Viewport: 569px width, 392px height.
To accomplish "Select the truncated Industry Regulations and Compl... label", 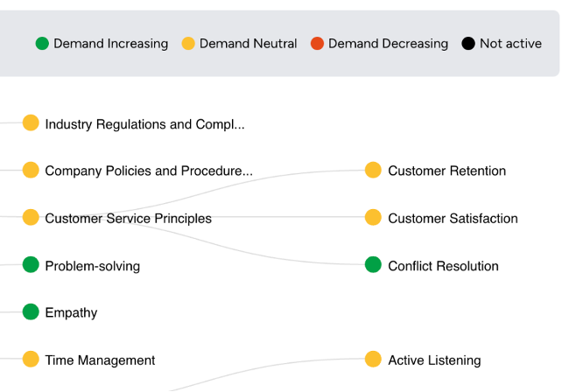I will (x=144, y=124).
